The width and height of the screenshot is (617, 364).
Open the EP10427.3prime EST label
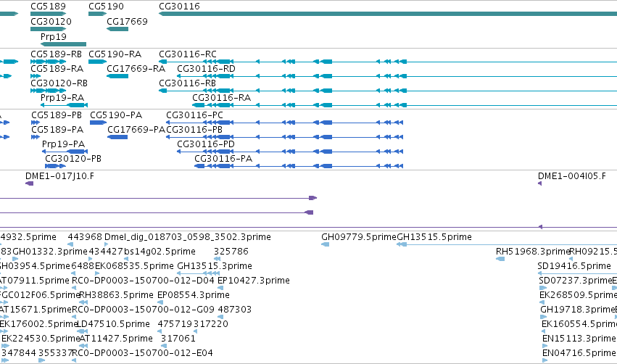(254, 280)
